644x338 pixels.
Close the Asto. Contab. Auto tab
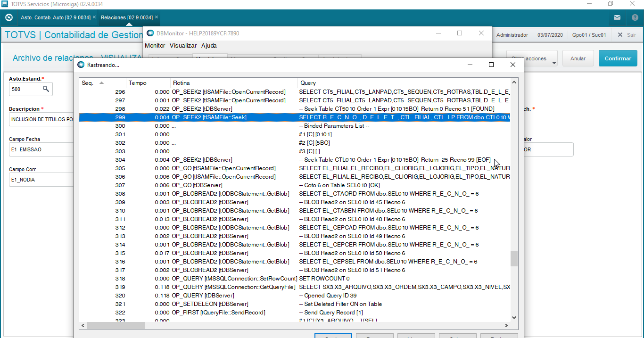click(94, 17)
